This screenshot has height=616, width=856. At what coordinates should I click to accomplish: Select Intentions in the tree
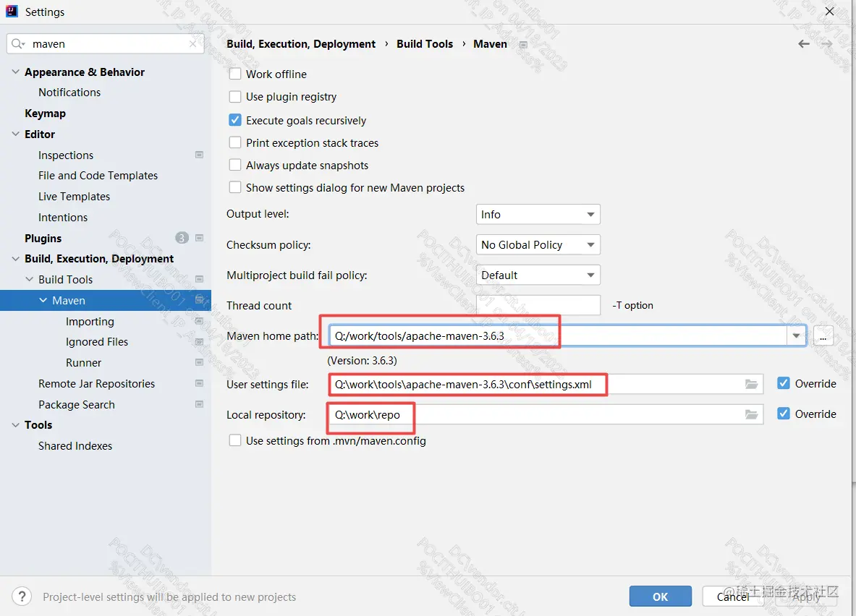pyautogui.click(x=63, y=217)
